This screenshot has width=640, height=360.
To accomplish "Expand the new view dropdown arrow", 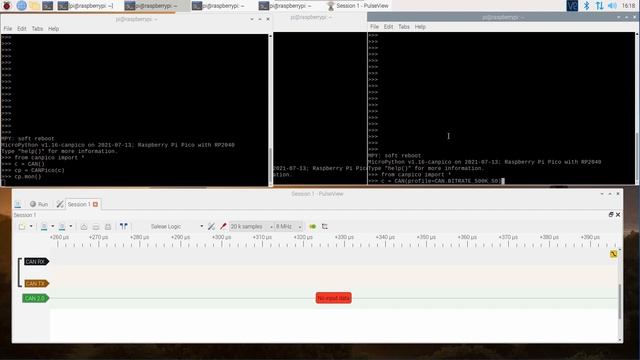I will pos(31,227).
